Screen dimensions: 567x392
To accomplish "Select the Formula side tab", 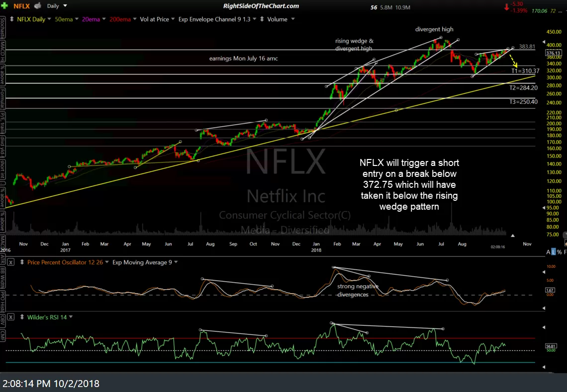I will click(x=2, y=100).
